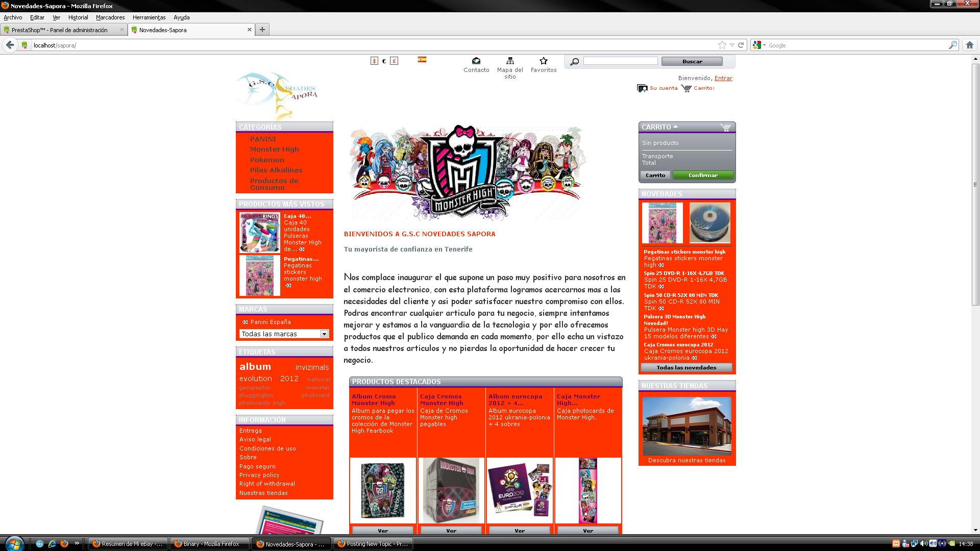Click the Favoritos star icon
Viewport: 980px width, 551px height.
tap(543, 61)
